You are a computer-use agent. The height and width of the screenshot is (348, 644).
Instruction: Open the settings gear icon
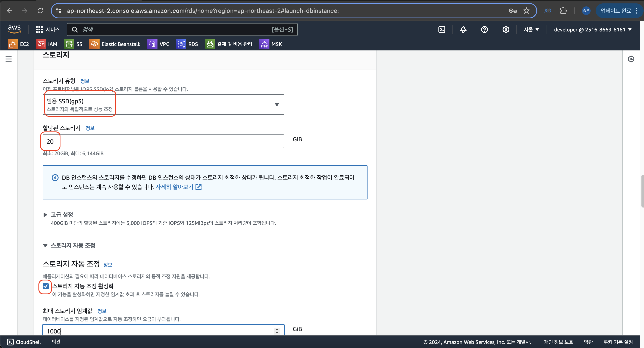[x=506, y=29]
